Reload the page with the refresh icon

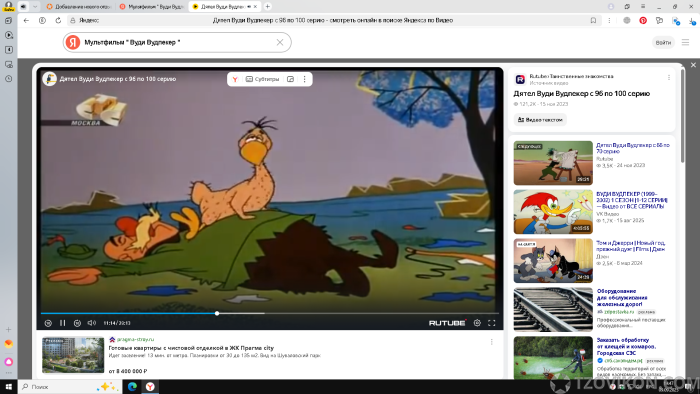tap(58, 21)
